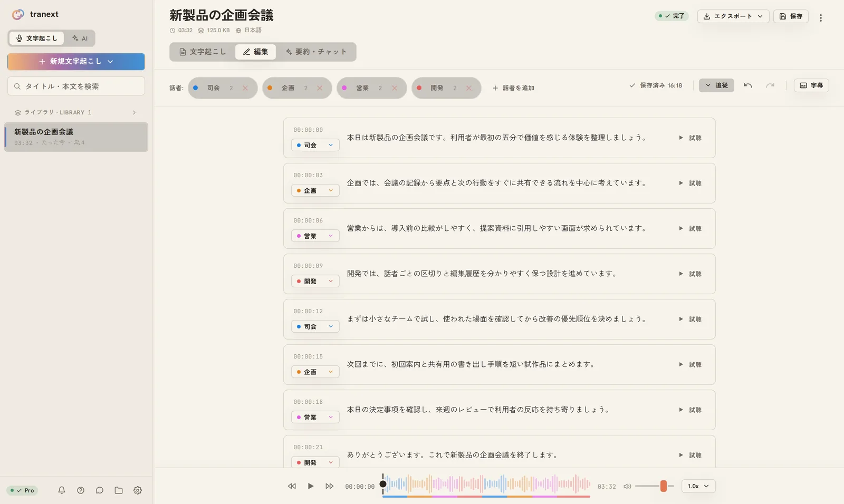Change speaker 営業 for segment 00:00:06
Image resolution: width=844 pixels, height=504 pixels.
(315, 236)
